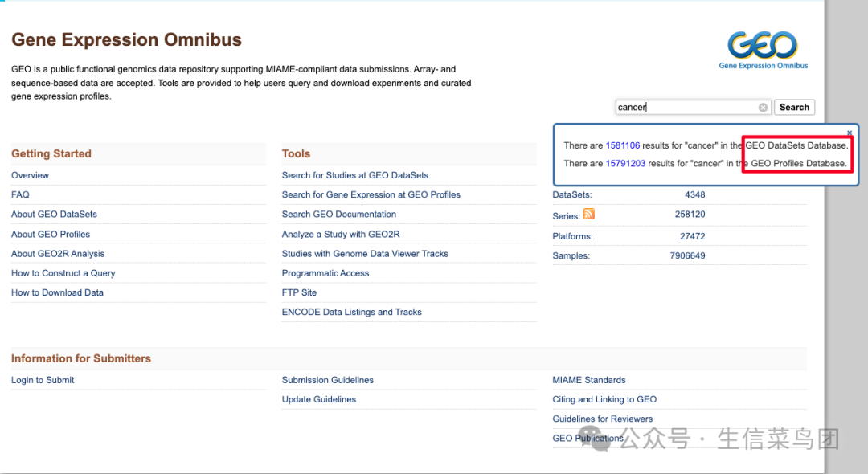
Task: Open Search GEO Documentation
Action: (339, 214)
